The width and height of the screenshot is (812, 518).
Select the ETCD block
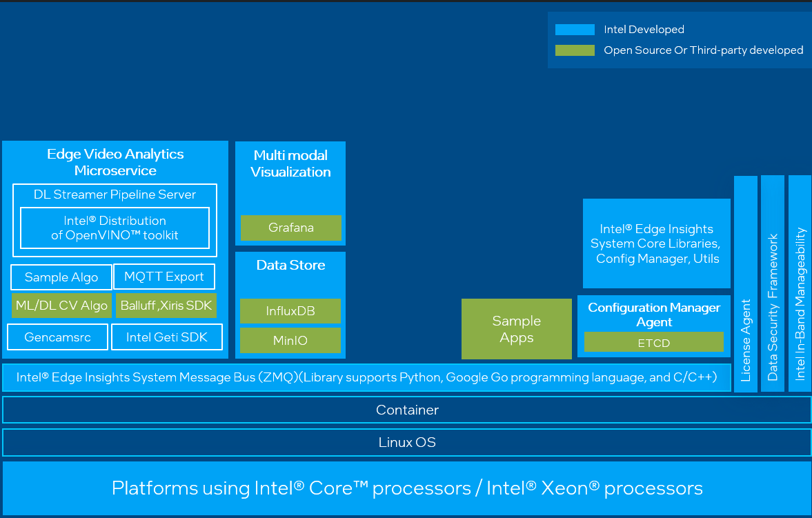click(x=654, y=342)
